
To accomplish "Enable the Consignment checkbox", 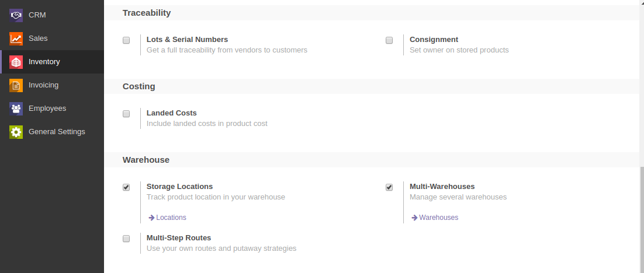I will pyautogui.click(x=389, y=40).
